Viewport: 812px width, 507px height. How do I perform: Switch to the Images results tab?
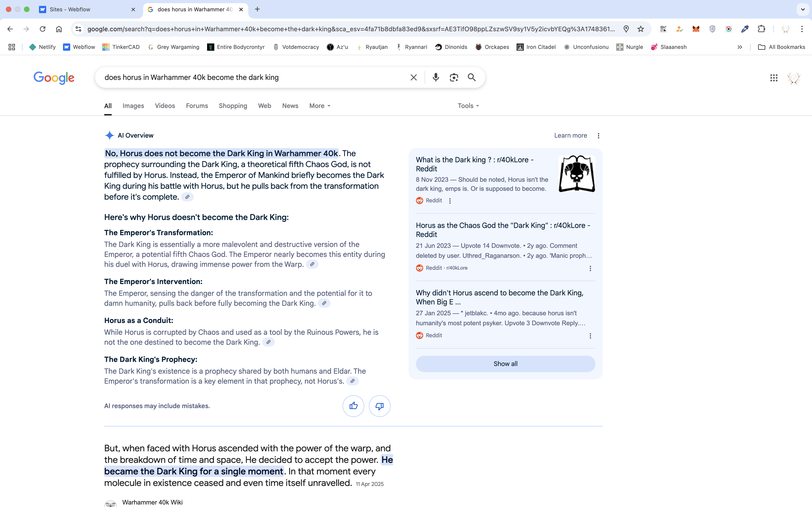click(133, 106)
